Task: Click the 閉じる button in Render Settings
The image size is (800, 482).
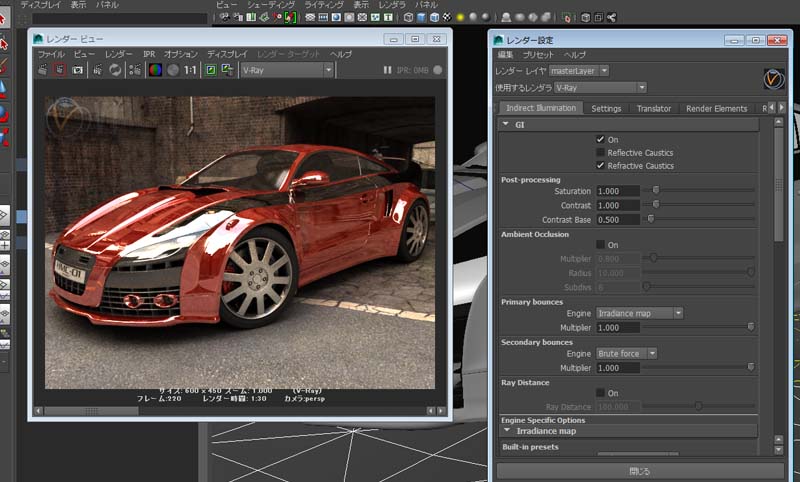Action: point(640,471)
